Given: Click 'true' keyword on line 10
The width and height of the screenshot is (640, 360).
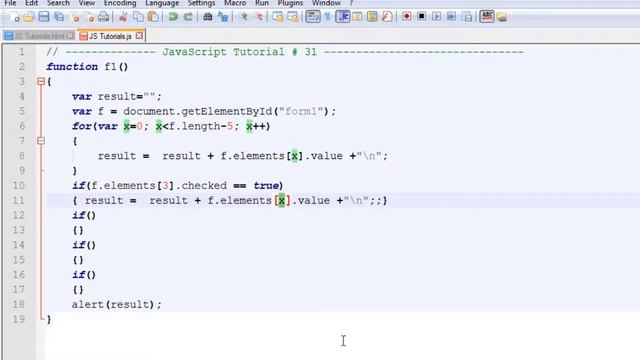Looking at the screenshot, I should coord(266,186).
